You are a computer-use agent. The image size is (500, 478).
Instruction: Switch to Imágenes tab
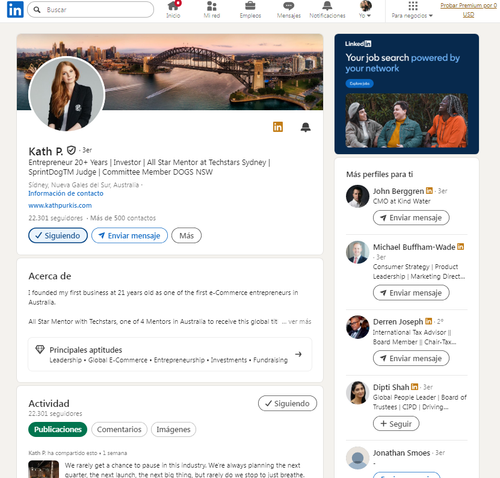173,429
